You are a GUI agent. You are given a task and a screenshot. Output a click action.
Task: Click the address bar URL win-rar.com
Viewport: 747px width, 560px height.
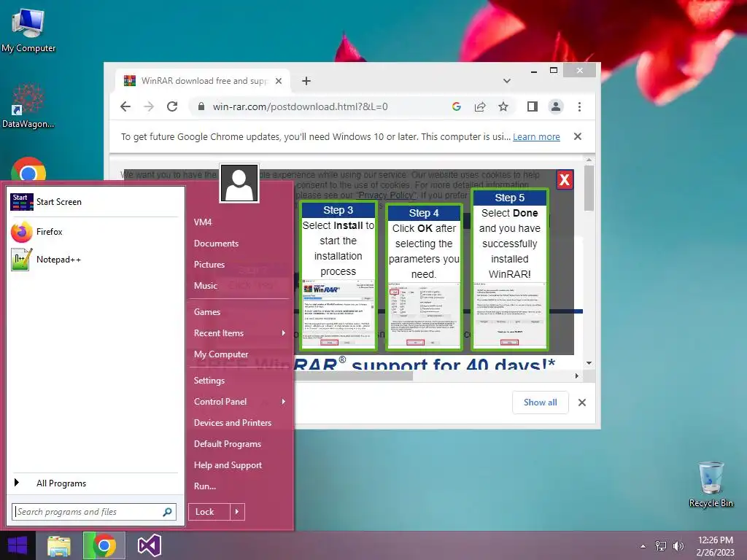300,106
